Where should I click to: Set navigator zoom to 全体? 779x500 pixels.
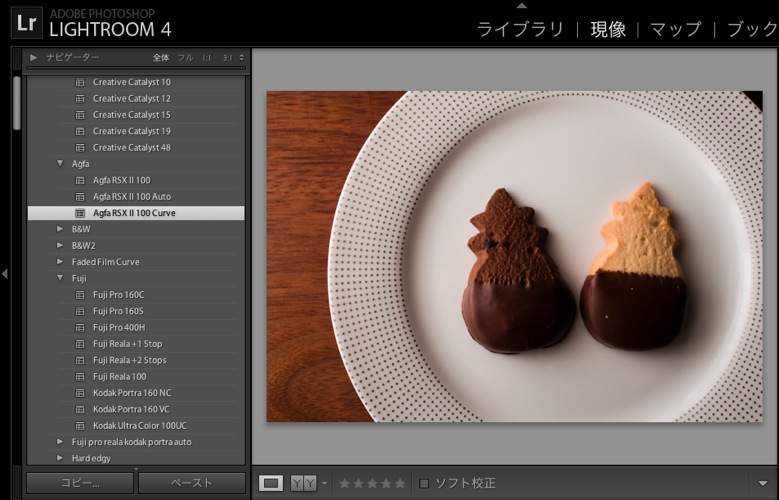click(161, 58)
